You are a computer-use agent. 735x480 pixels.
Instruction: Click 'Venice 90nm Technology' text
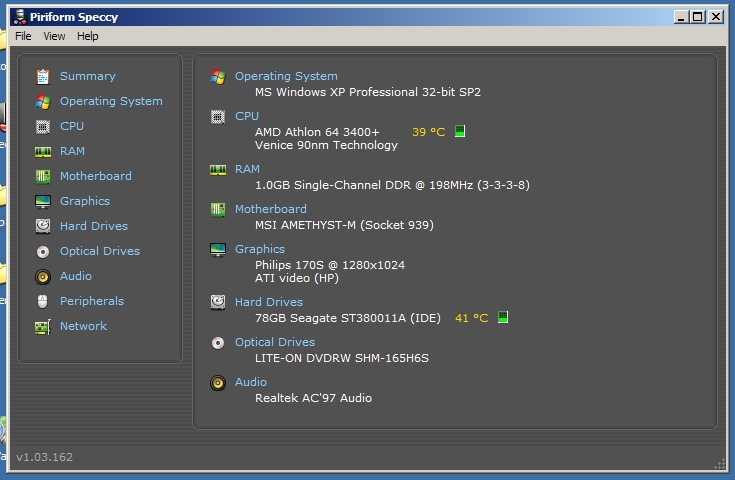click(x=326, y=145)
